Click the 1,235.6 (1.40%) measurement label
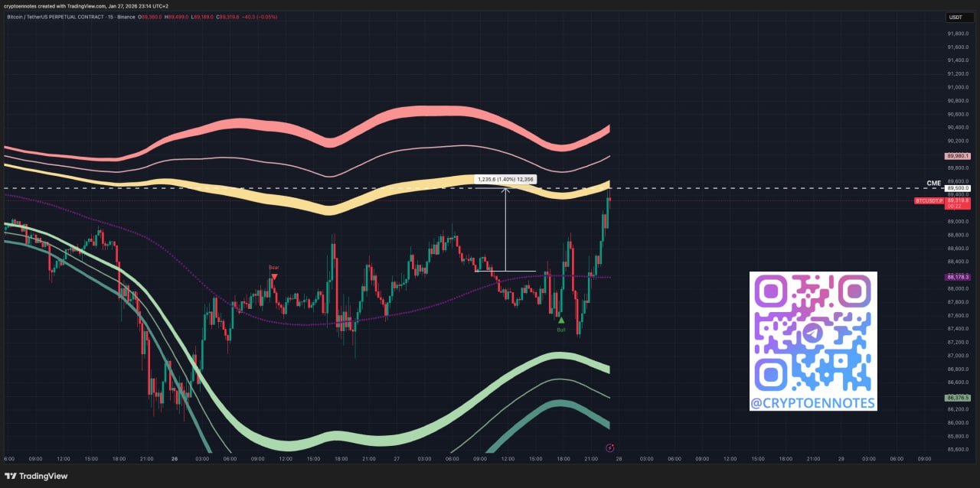 point(505,179)
